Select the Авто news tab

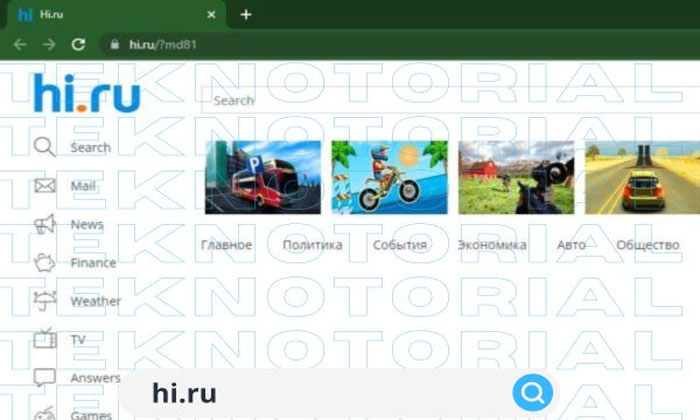click(571, 245)
